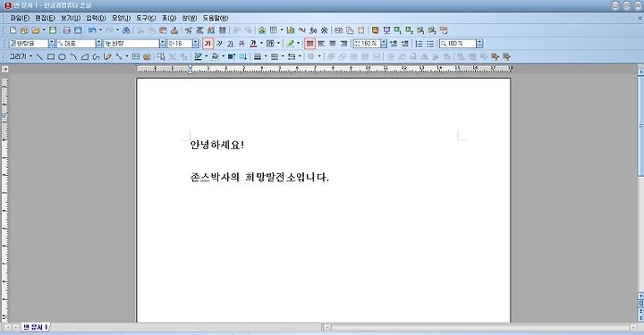Center-align the paragraph

pyautogui.click(x=333, y=44)
